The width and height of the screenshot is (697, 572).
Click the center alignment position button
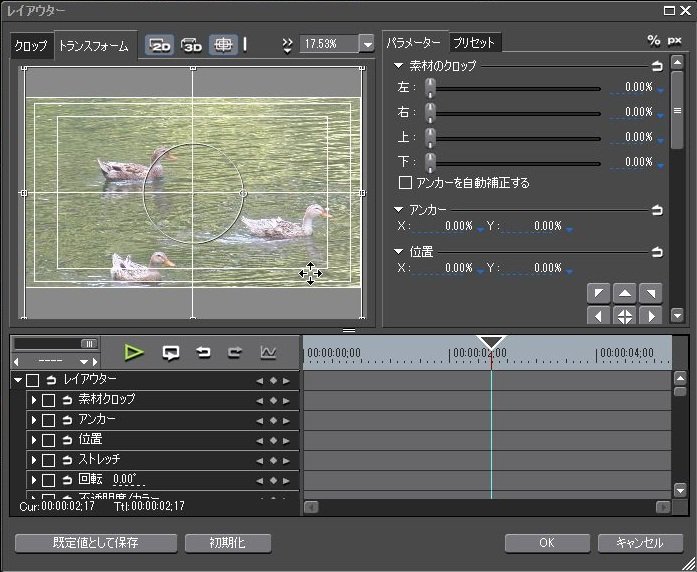[x=623, y=316]
